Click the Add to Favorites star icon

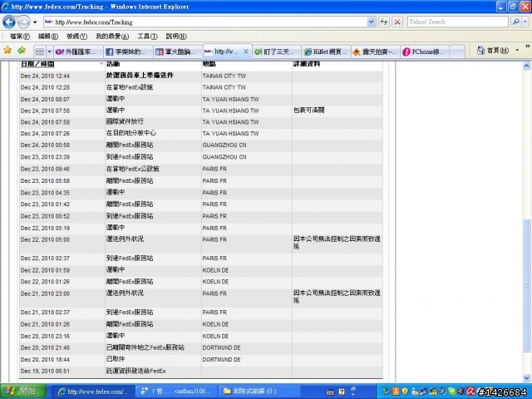(22, 51)
